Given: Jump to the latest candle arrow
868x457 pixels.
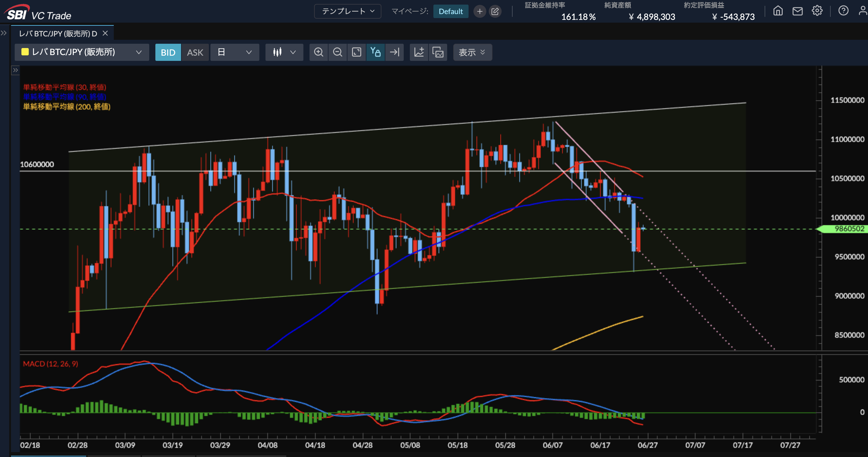Looking at the screenshot, I should point(394,52).
